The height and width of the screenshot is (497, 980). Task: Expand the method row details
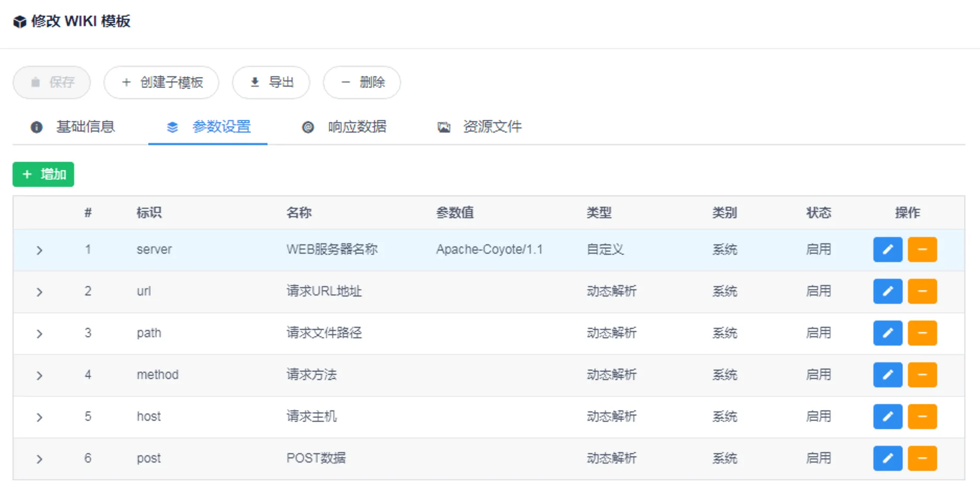39,375
